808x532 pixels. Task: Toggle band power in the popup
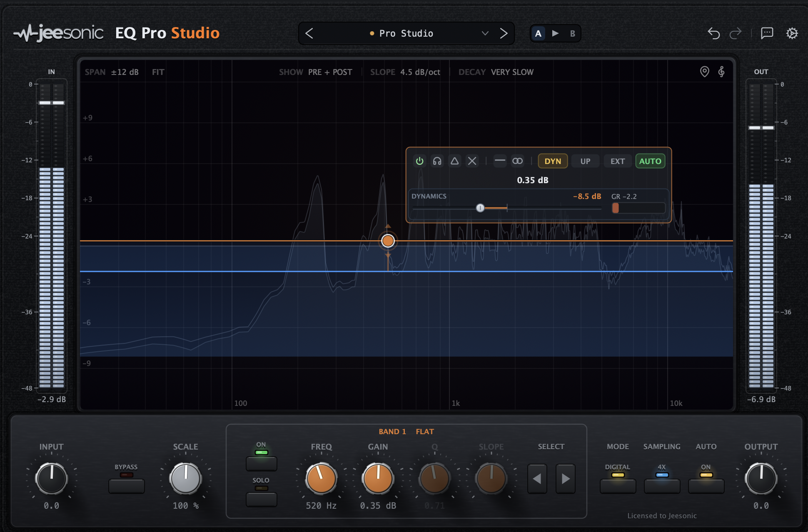pos(419,161)
